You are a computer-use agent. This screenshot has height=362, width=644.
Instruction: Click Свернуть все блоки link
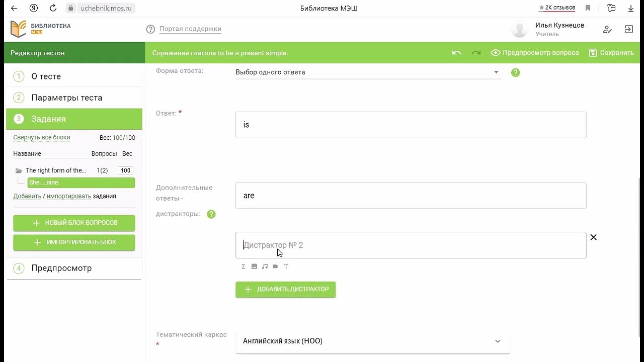point(42,137)
